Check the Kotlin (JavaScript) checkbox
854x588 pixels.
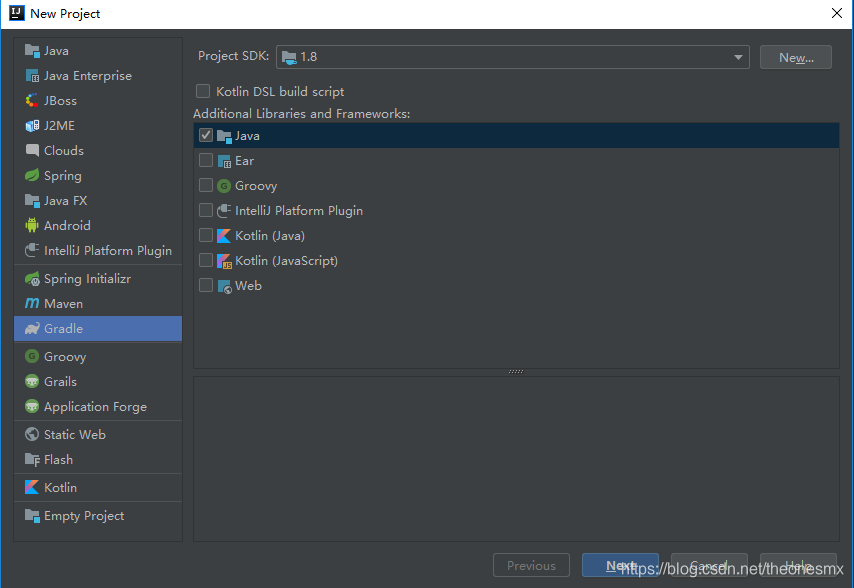point(206,260)
